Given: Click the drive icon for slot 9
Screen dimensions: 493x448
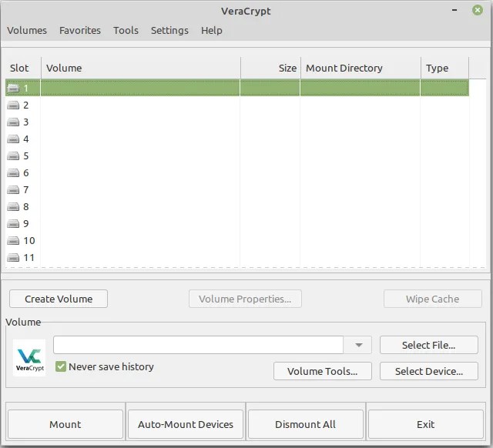Looking at the screenshot, I should pyautogui.click(x=13, y=224).
